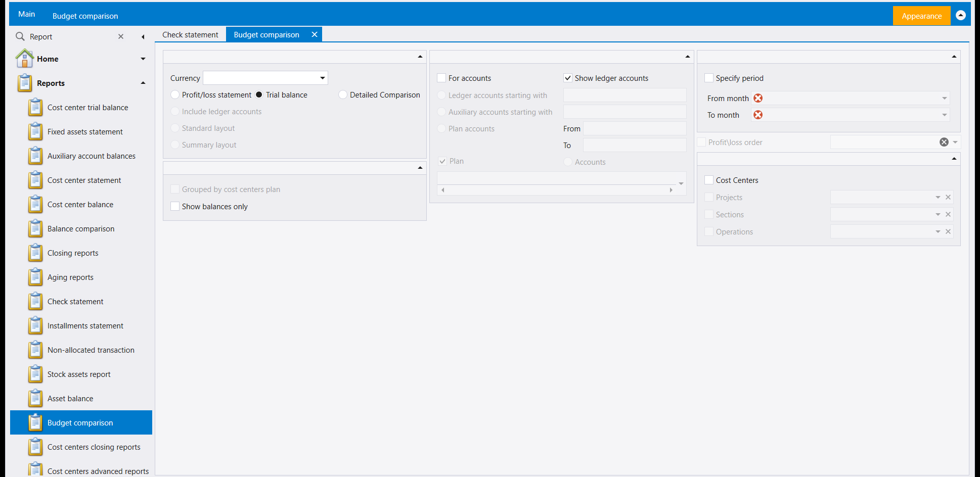
Task: Clear the To month field
Action: pyautogui.click(x=758, y=115)
